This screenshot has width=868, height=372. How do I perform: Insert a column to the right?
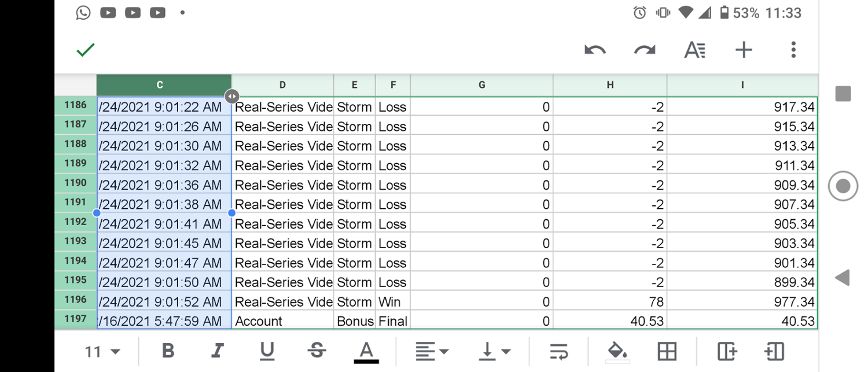pyautogui.click(x=727, y=351)
